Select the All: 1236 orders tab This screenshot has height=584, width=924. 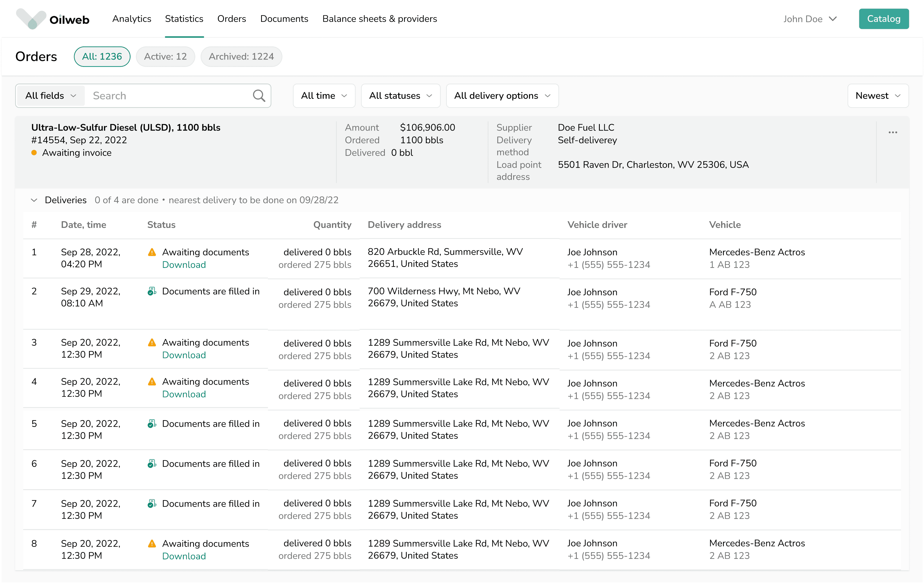coord(102,56)
